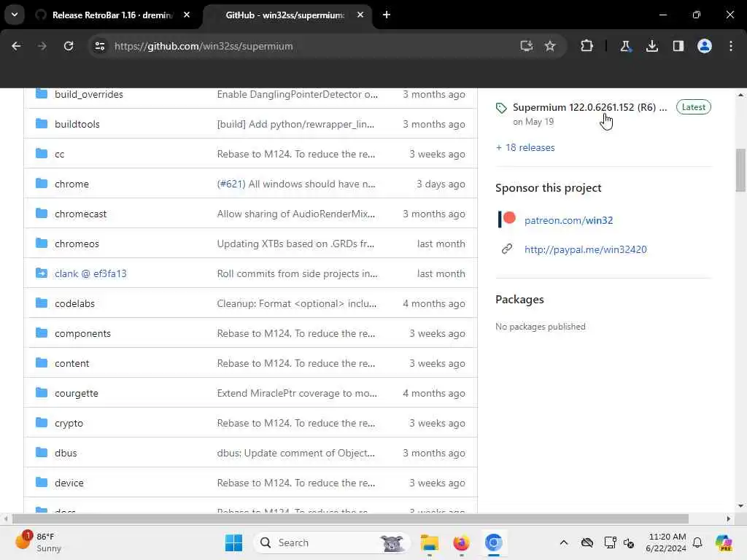
Task: Open issue #621 link in chrome row
Action: coord(231,184)
